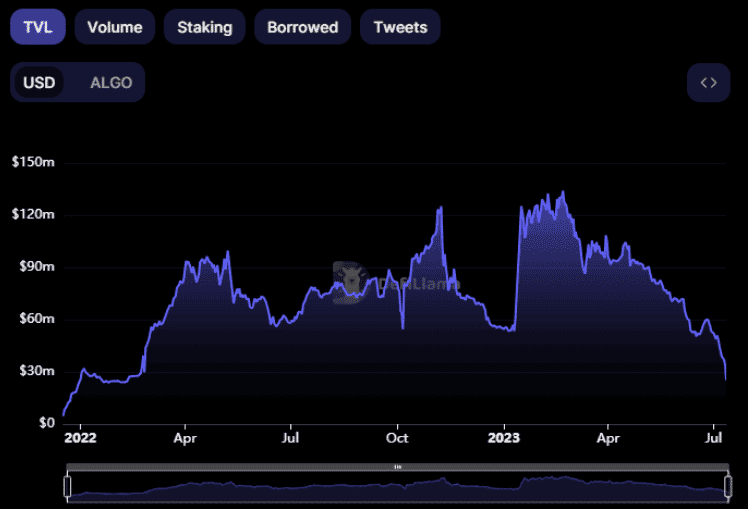Click the Jul 2023 axis label

(x=713, y=438)
